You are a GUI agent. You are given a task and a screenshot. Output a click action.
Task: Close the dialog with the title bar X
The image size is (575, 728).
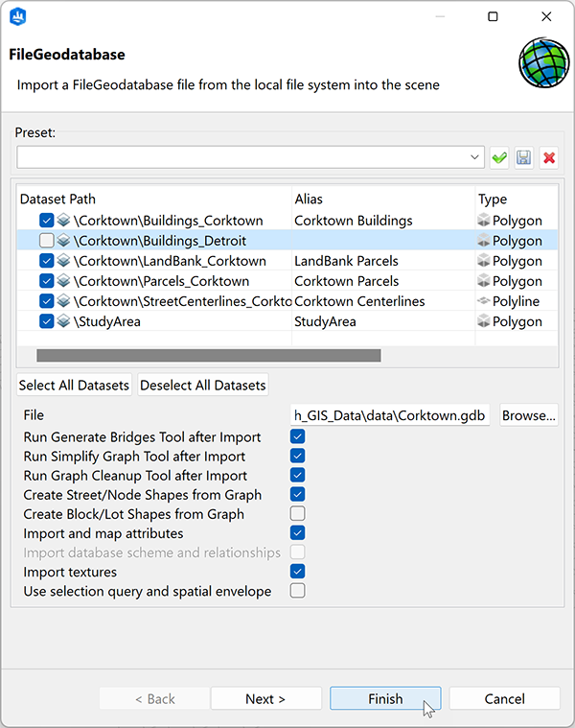click(546, 16)
